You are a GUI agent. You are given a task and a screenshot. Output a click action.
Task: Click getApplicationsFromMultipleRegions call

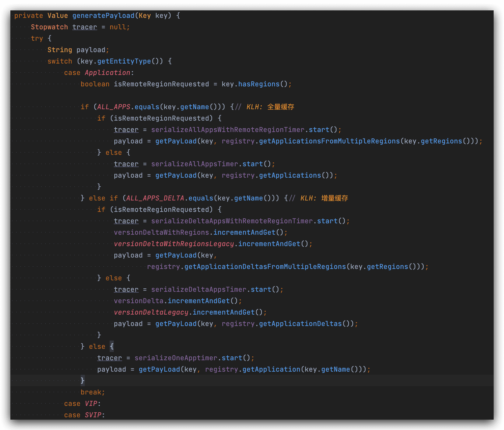330,141
